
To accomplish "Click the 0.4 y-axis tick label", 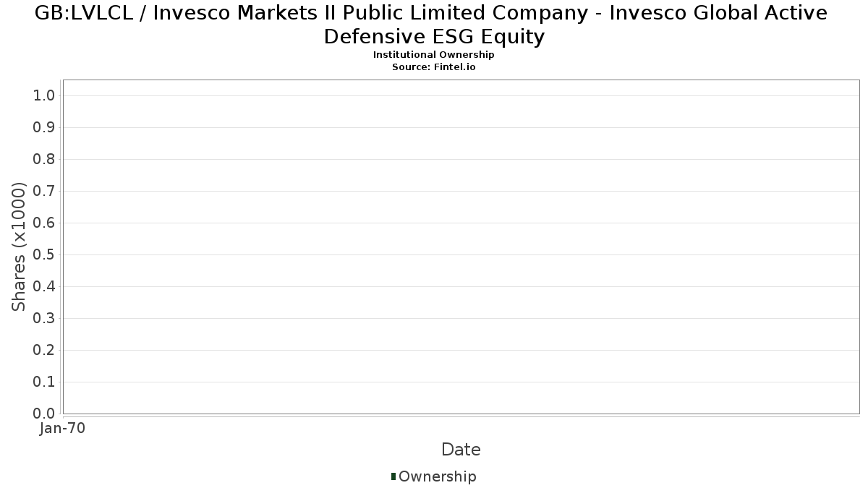I will [x=44, y=287].
